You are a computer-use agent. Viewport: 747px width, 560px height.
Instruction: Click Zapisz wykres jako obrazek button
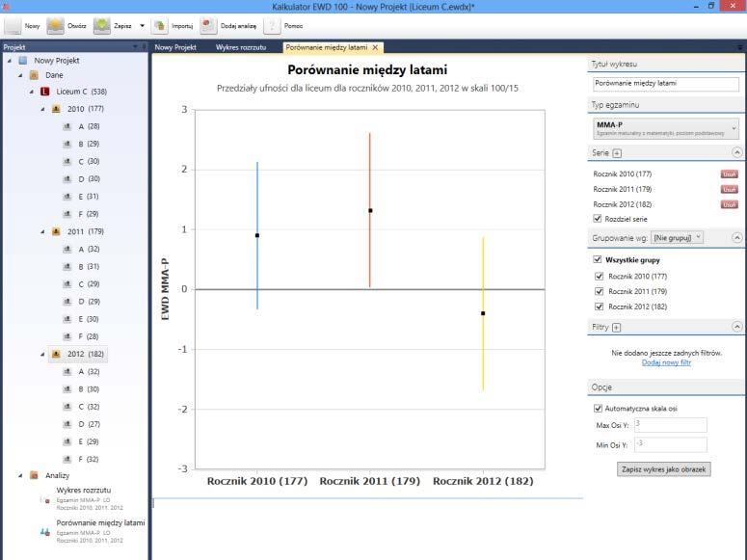pyautogui.click(x=664, y=469)
